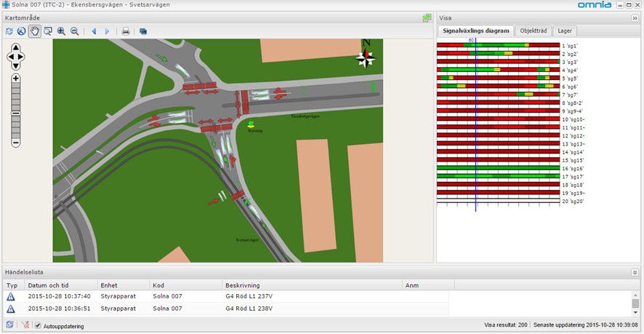Click warning icon of 10:37:40 event
Screen dimensions: 644x334
11,296
